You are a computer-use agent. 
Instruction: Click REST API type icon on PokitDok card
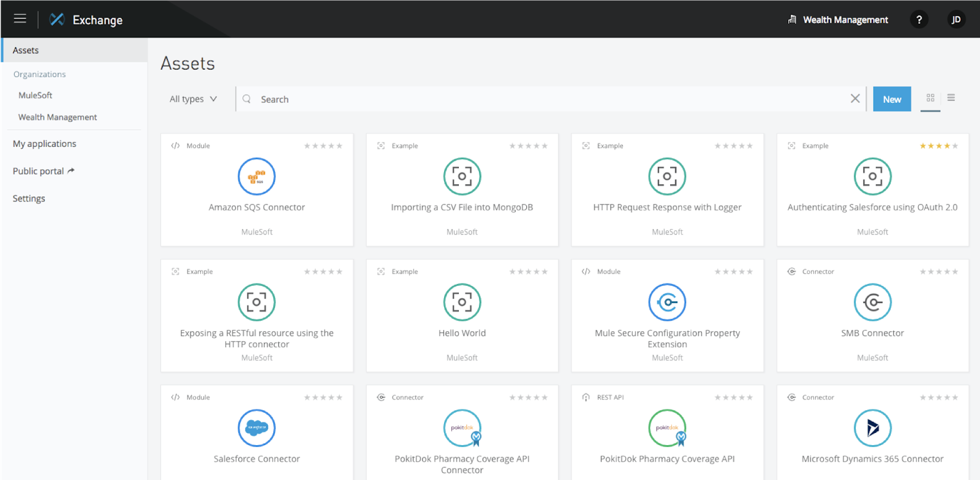[586, 397]
